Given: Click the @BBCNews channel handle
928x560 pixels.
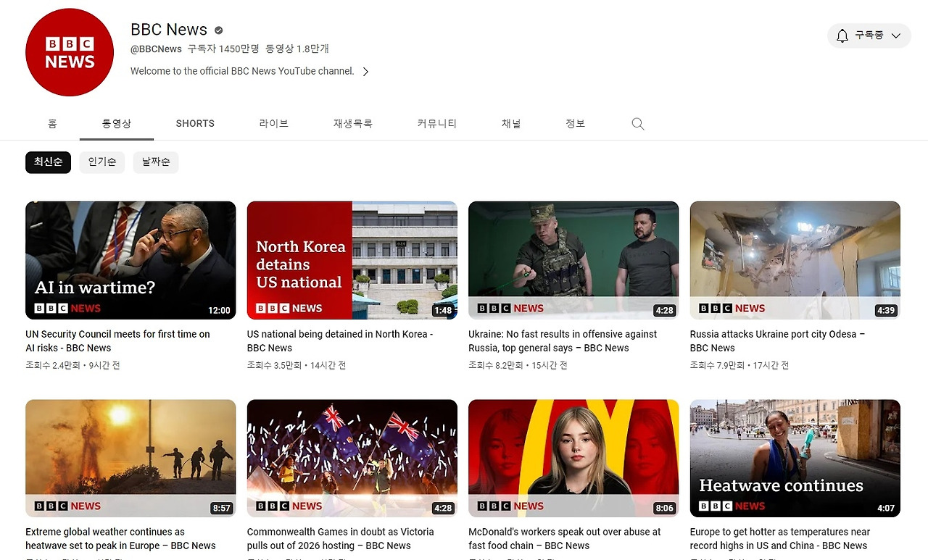Looking at the screenshot, I should [156, 49].
